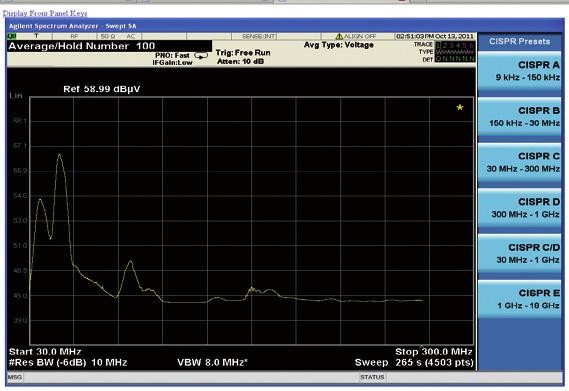Click the Average/Hold Number 100 field
Image resolution: width=569 pixels, height=391 pixels.
(x=109, y=46)
